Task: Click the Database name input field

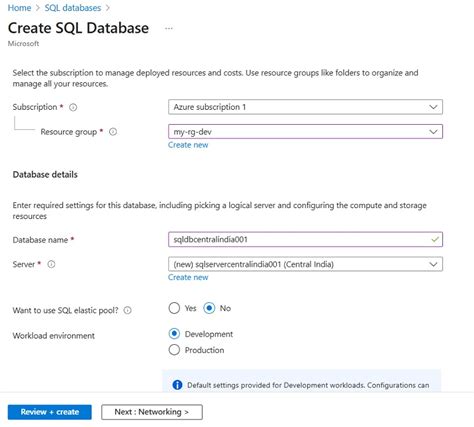Action: [x=305, y=239]
